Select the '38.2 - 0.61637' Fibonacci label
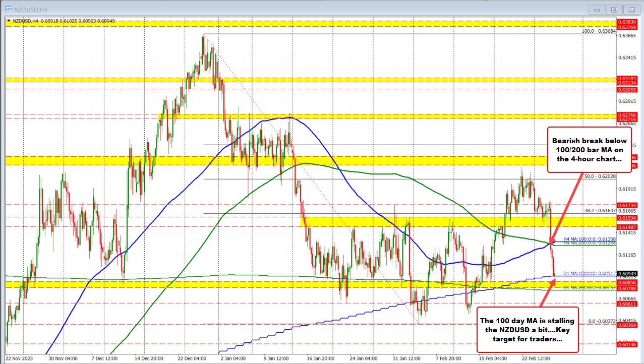The width and height of the screenshot is (644, 364). click(600, 210)
